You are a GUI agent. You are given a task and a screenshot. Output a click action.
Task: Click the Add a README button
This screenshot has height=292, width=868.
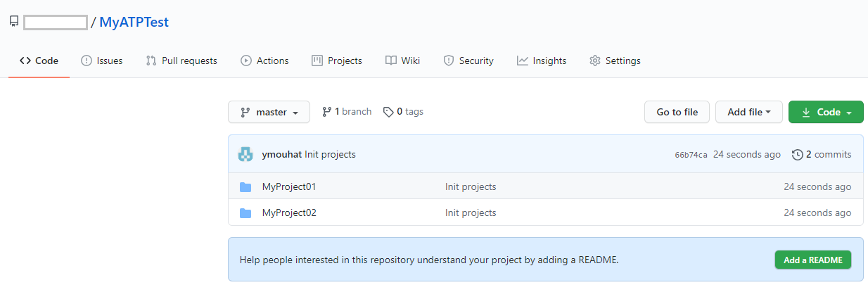[812, 260]
